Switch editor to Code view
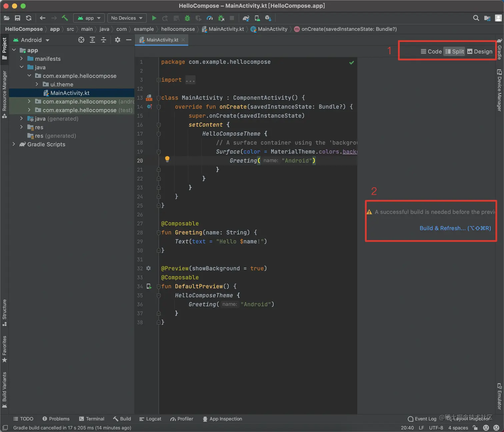 [431, 52]
